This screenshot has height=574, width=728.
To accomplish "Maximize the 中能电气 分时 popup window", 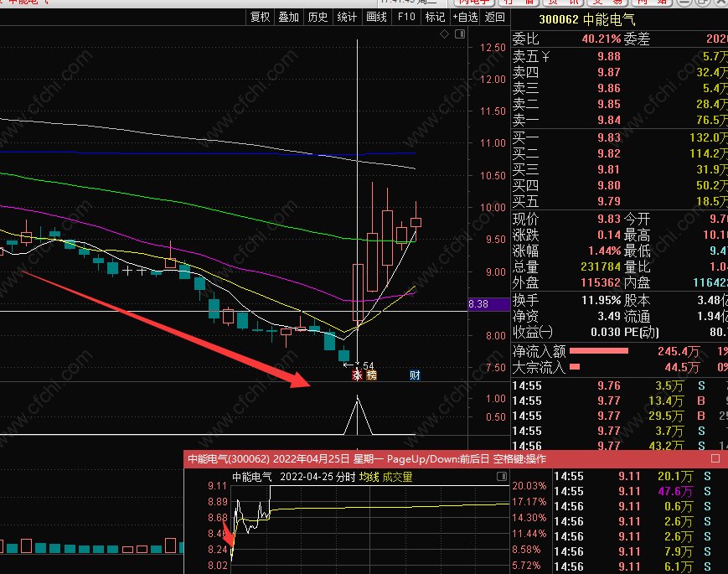I will pos(715,459).
